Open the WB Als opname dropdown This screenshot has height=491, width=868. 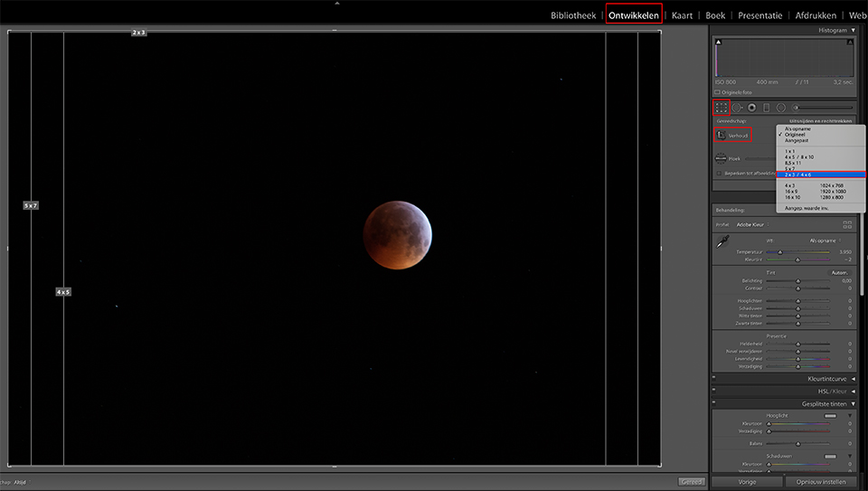pyautogui.click(x=826, y=241)
